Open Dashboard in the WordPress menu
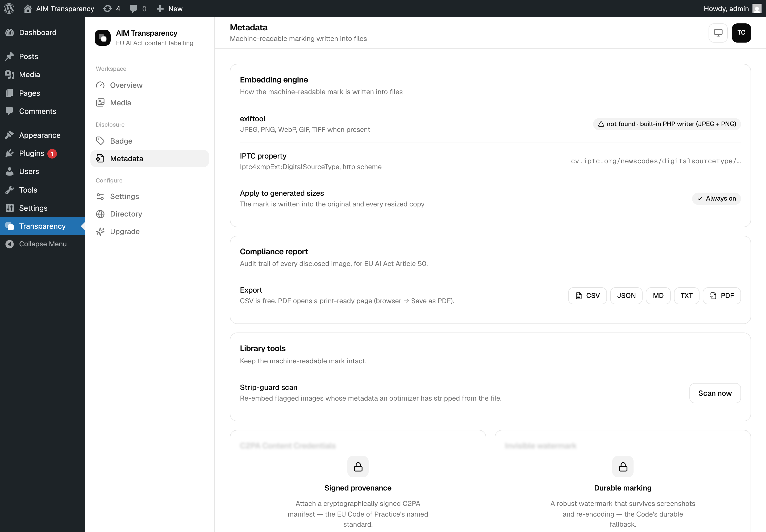This screenshot has width=766, height=532. [x=42, y=32]
